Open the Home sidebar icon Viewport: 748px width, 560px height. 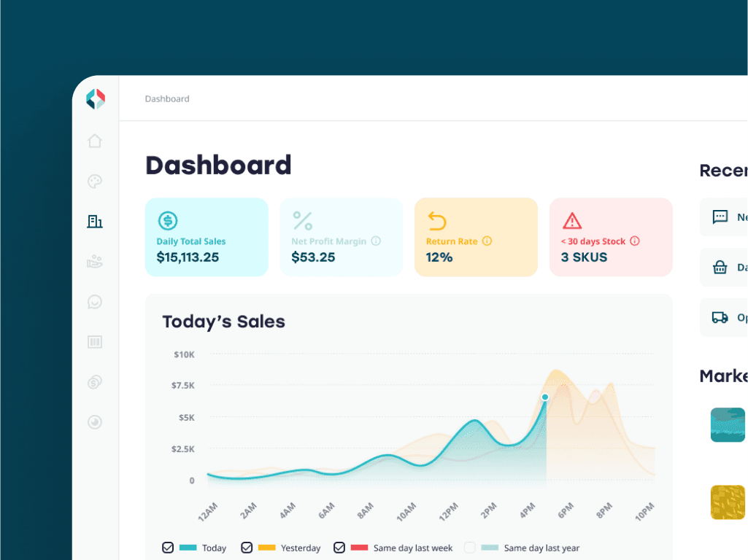95,141
